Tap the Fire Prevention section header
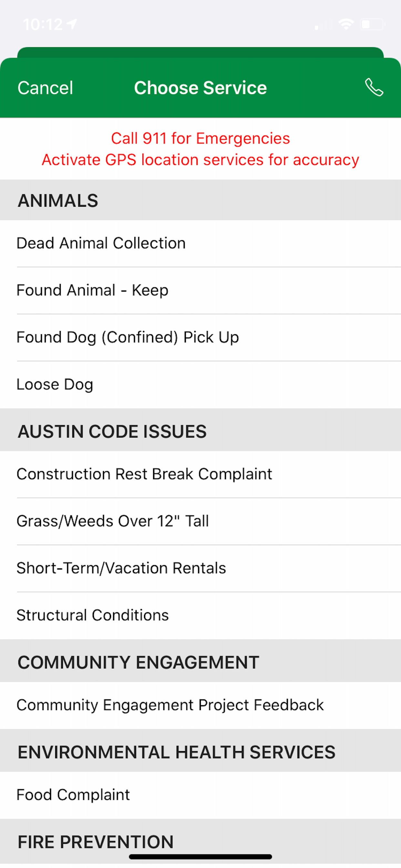Image resolution: width=401 pixels, height=868 pixels. click(x=95, y=842)
